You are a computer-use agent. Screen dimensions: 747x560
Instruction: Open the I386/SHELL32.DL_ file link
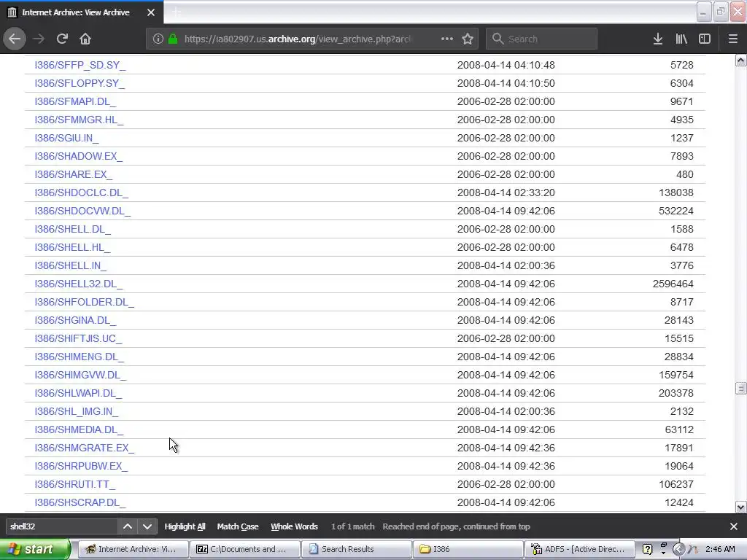[78, 284]
